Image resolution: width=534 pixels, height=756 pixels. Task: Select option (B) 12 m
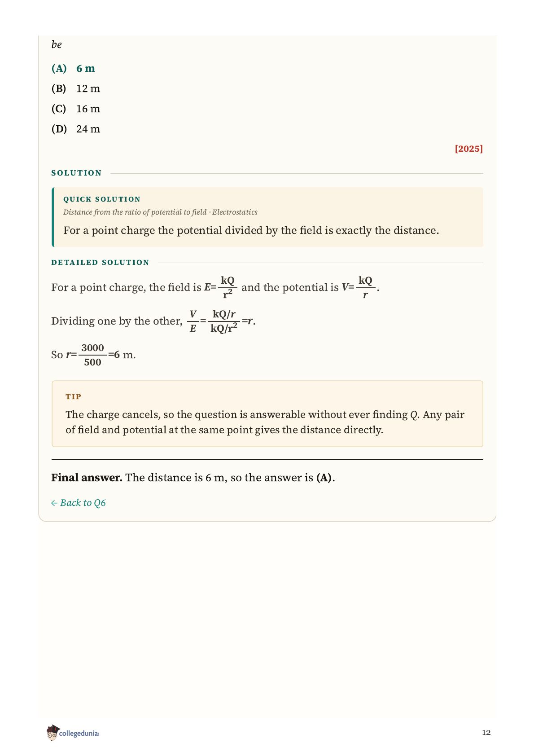(76, 88)
